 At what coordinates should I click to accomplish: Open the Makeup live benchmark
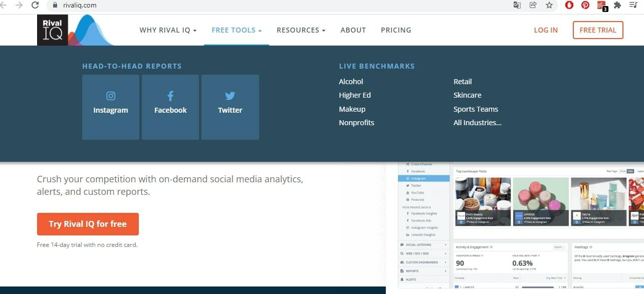pos(352,109)
